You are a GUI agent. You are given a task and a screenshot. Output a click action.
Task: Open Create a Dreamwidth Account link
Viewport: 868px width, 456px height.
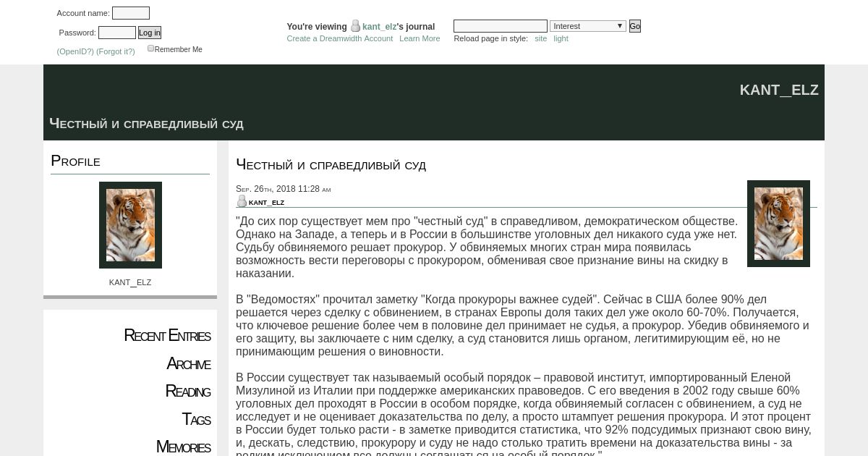pos(340,38)
